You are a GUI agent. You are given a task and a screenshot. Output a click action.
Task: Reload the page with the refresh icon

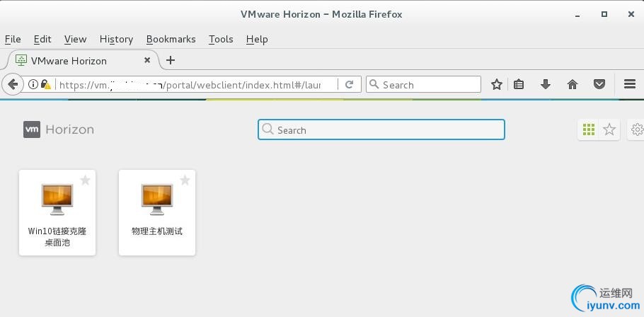tap(349, 85)
